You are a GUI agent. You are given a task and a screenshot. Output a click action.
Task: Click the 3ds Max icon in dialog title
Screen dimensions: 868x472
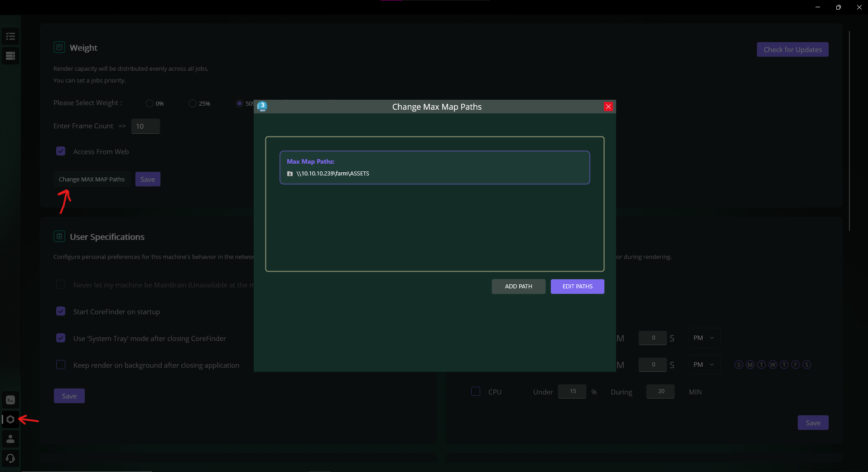[262, 107]
